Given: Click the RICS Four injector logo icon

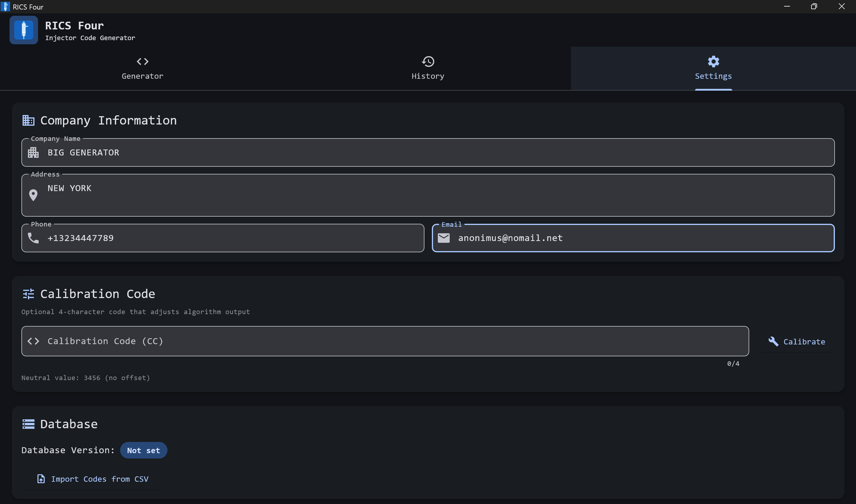Looking at the screenshot, I should click(23, 30).
